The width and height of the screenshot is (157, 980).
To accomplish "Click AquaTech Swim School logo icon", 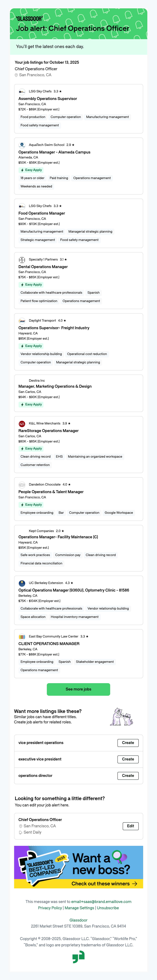I will point(22,145).
